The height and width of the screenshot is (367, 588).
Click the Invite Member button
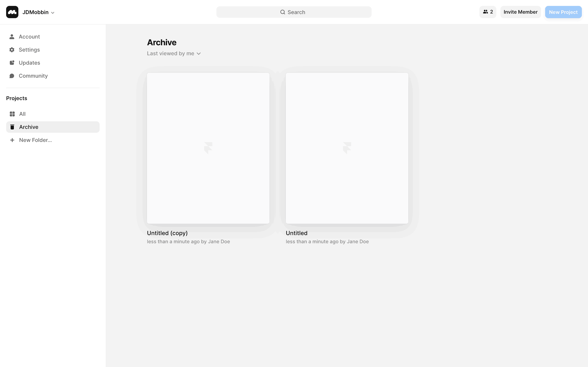coord(520,12)
